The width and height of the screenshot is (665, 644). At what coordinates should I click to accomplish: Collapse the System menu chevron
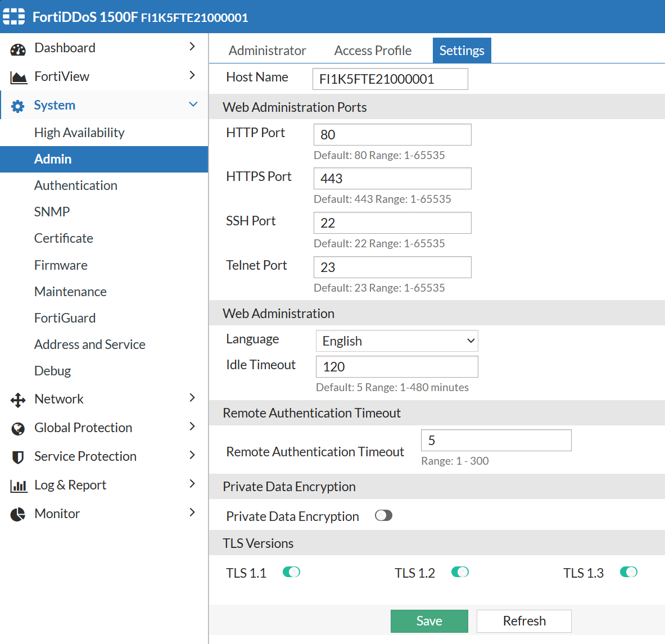pos(193,105)
